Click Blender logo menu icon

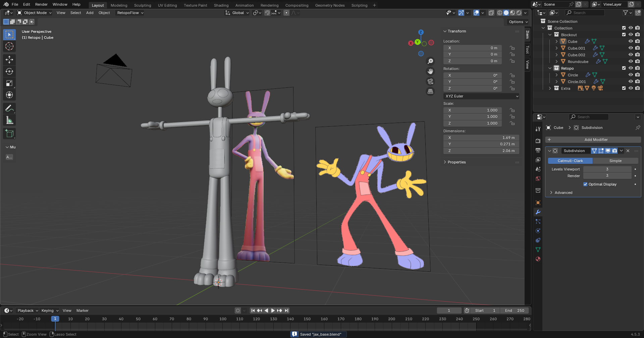6,4
